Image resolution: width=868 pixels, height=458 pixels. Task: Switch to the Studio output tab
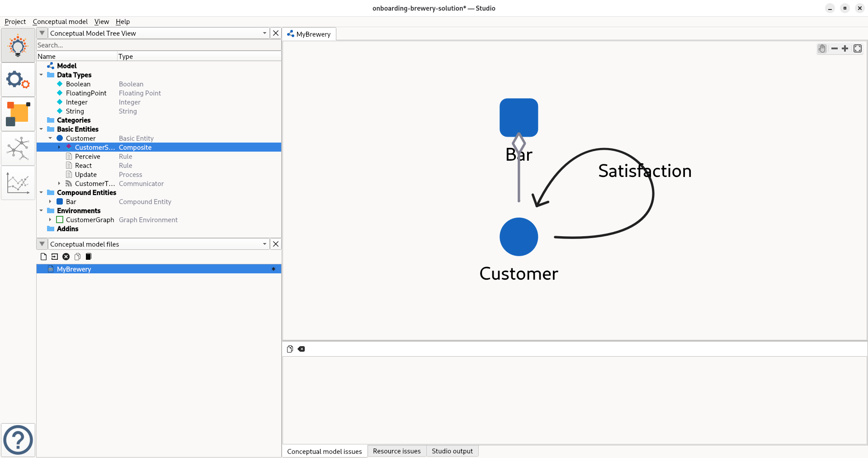point(452,451)
